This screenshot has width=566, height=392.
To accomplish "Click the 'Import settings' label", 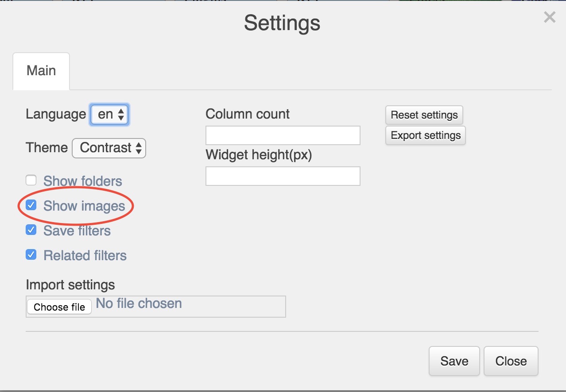I will pyautogui.click(x=70, y=284).
